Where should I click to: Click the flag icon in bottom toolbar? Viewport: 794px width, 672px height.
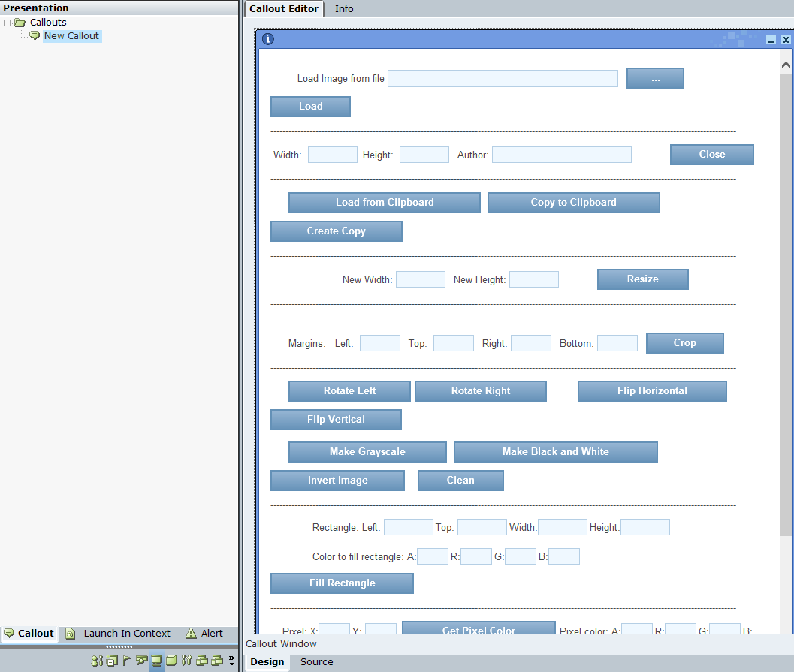pos(126,661)
